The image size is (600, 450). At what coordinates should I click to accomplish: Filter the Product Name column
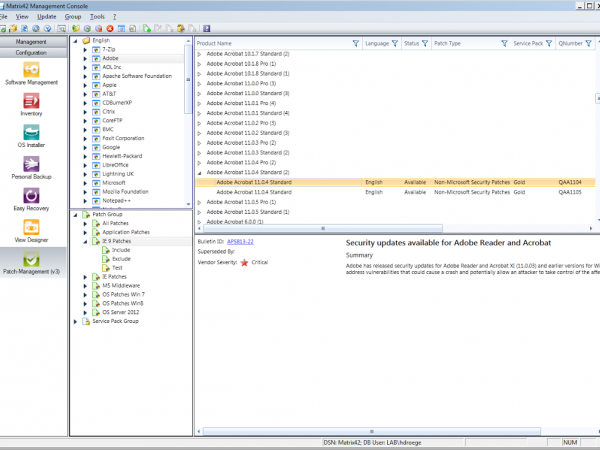tap(355, 43)
